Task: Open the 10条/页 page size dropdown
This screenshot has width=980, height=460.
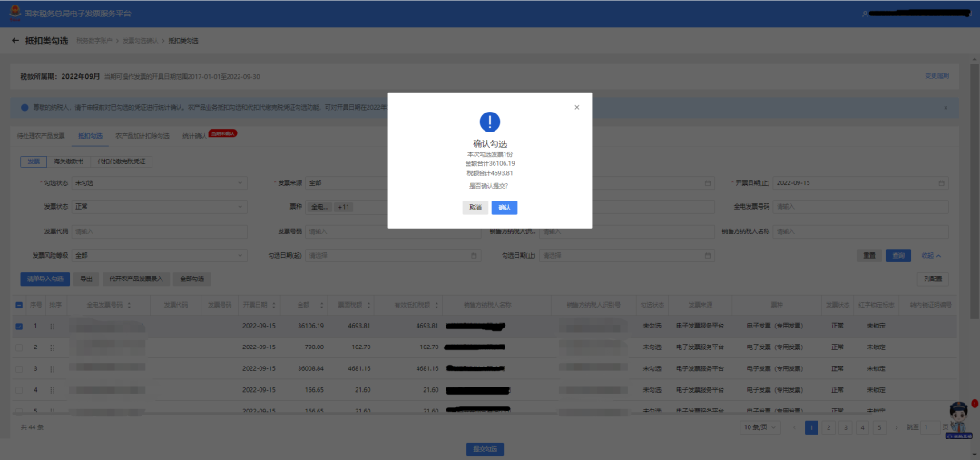Action: pyautogui.click(x=760, y=426)
